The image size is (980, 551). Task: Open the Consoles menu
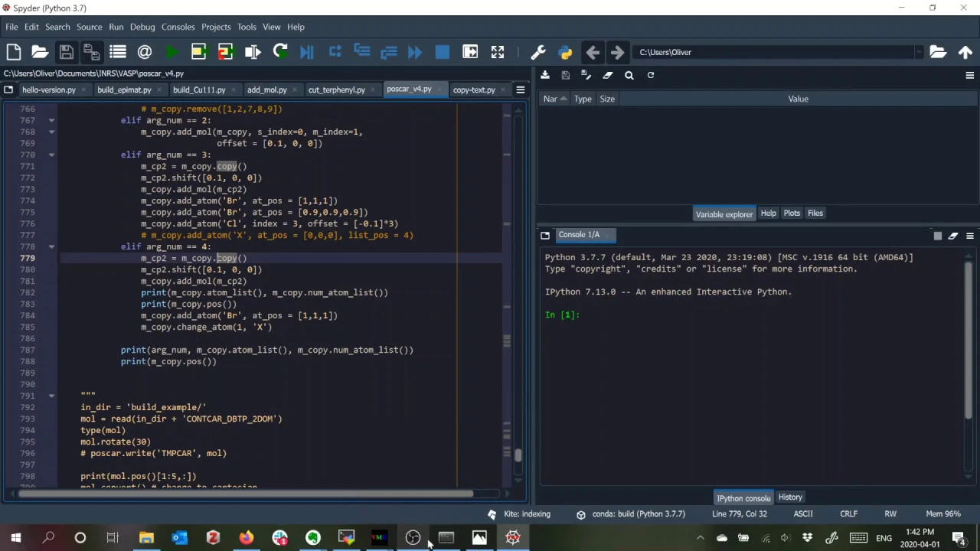[178, 27]
